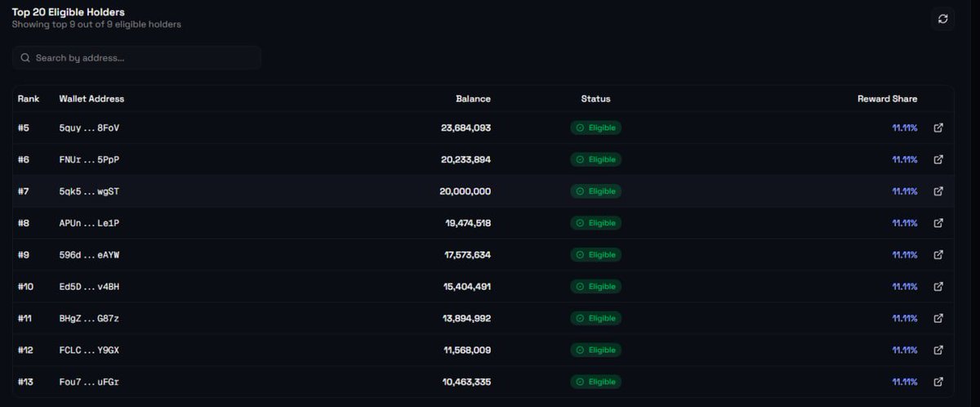Click the Eligible badge in rank #11 row
Viewport: 980px width, 407px height.
tap(595, 318)
